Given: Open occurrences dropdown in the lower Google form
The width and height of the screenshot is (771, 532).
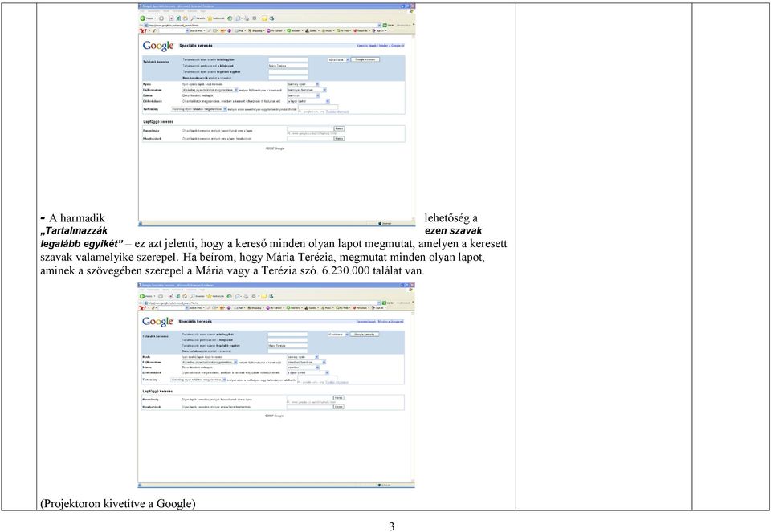Looking at the screenshot, I should 308,373.
